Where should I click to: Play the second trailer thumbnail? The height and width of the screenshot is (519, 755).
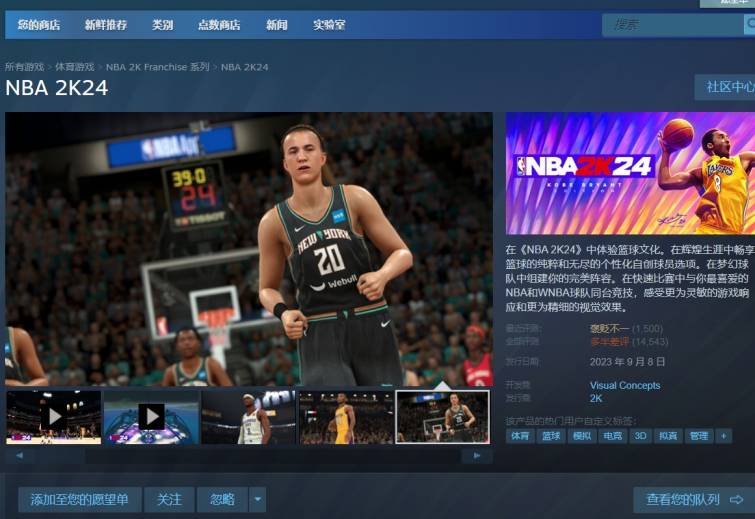[151, 416]
